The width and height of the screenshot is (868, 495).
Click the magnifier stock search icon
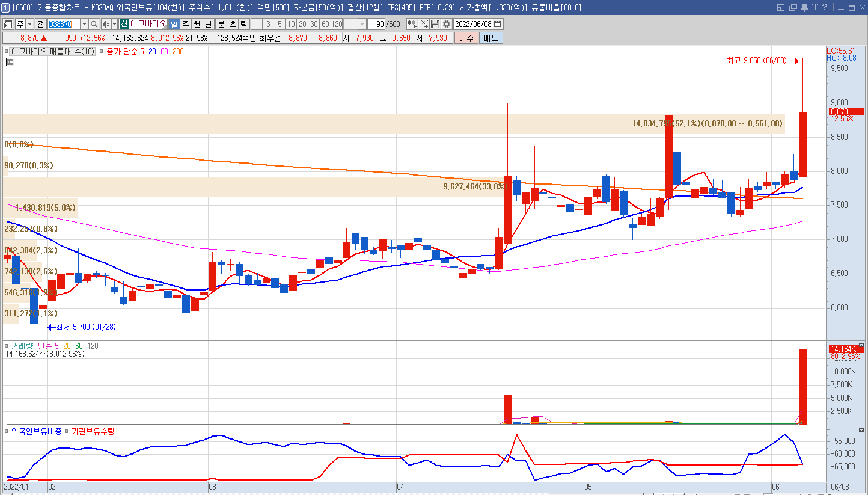click(94, 24)
